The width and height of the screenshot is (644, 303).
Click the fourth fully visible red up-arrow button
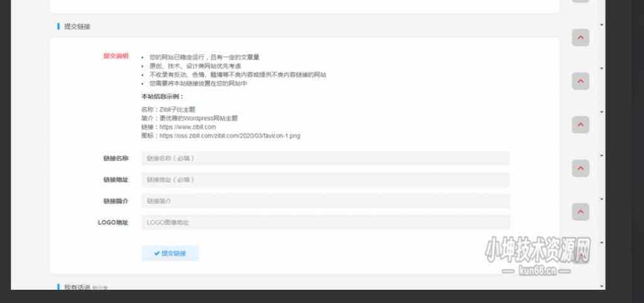pyautogui.click(x=580, y=168)
